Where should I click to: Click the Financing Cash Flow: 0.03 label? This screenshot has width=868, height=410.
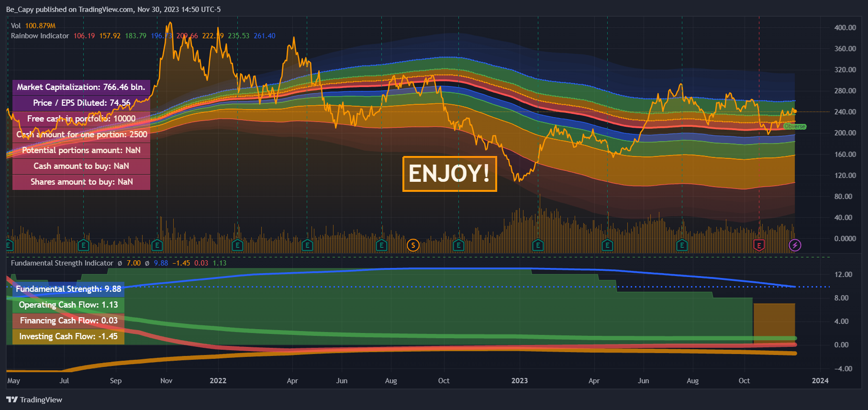[x=68, y=321]
